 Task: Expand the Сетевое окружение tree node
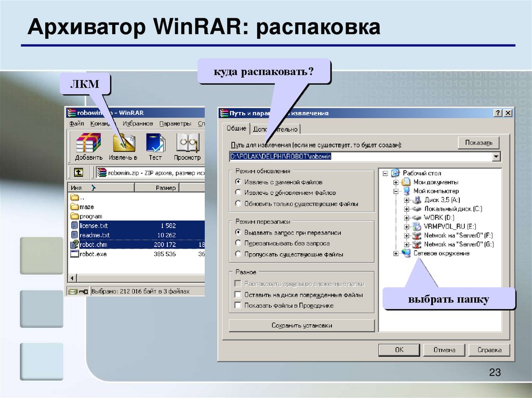pyautogui.click(x=395, y=253)
